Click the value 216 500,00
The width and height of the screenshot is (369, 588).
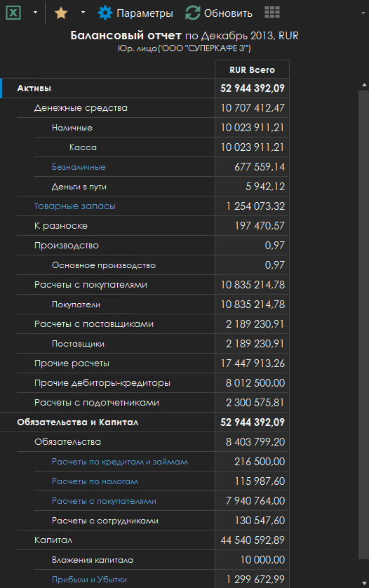(260, 462)
